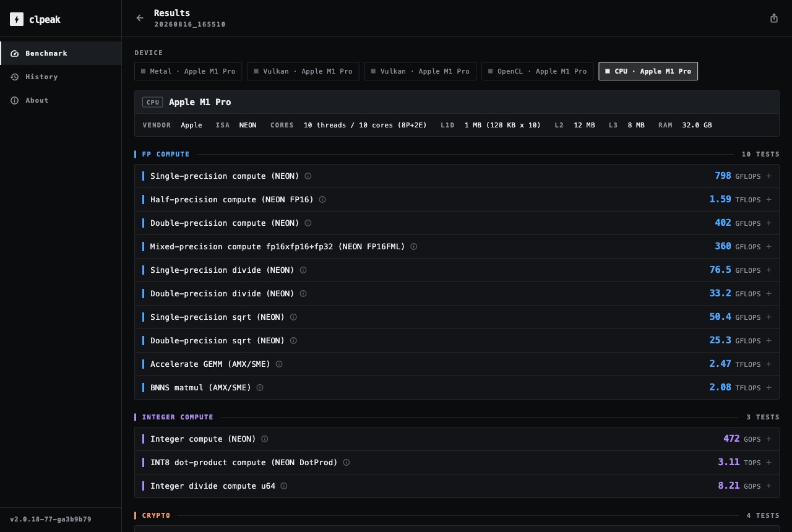Click the INTEGER COMPUTE section header

click(178, 418)
